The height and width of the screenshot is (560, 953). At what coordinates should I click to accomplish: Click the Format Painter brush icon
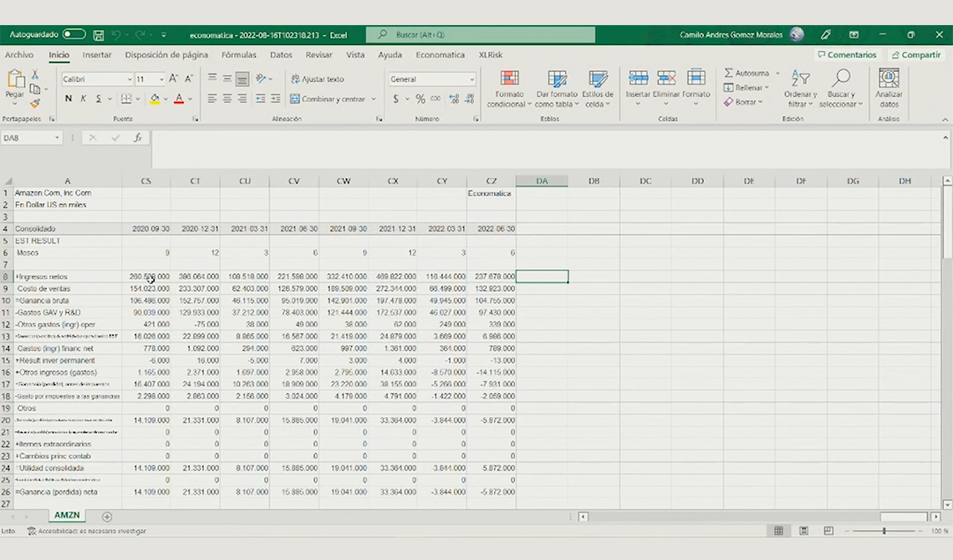pyautogui.click(x=35, y=104)
